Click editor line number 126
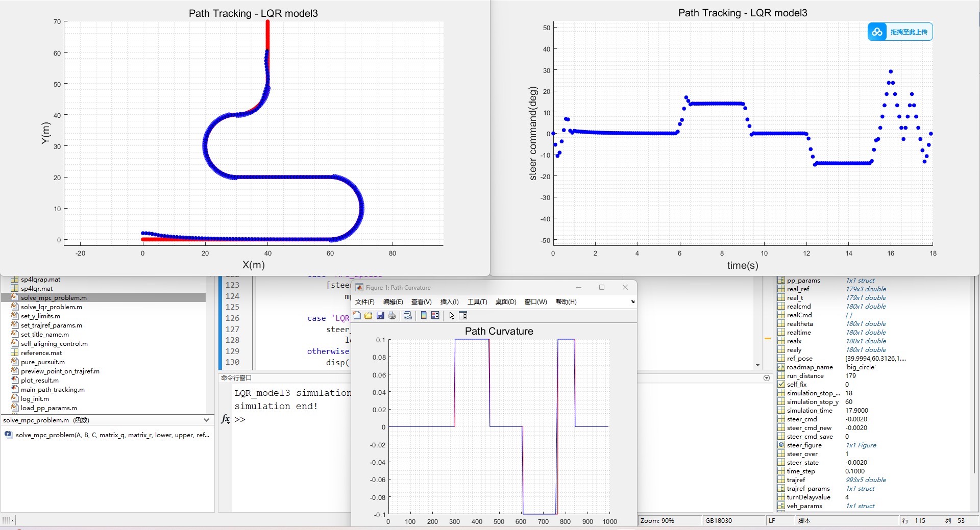The image size is (980, 530). point(232,318)
